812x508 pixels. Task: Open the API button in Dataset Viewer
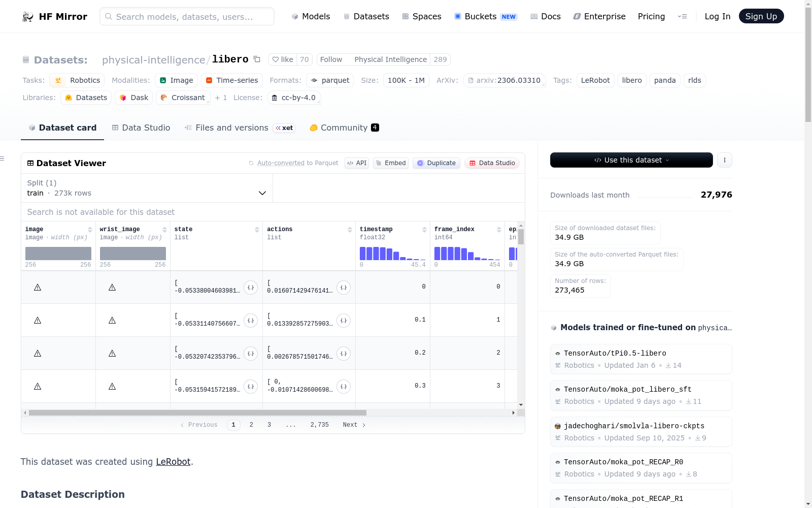coord(357,163)
